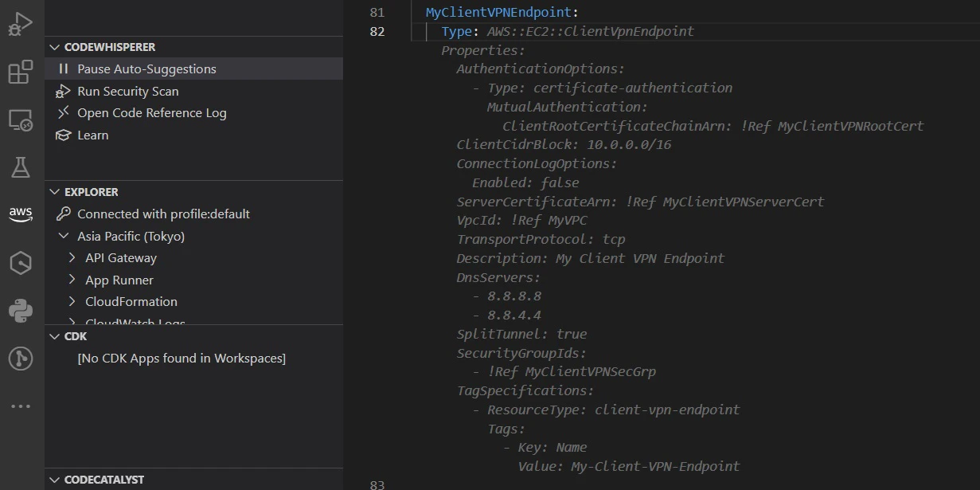The image size is (980, 490).
Task: Collapse the EXPLORER section
Action: (x=55, y=192)
